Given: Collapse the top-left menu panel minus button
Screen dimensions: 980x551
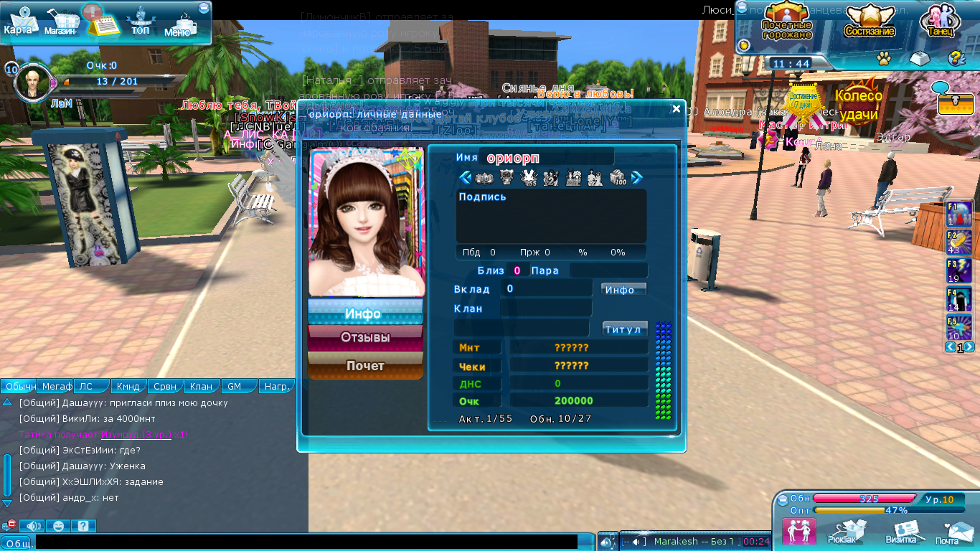Looking at the screenshot, I should 204,7.
